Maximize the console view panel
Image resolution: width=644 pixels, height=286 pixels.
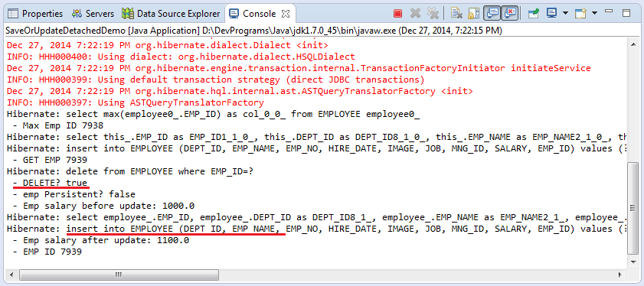(626, 13)
